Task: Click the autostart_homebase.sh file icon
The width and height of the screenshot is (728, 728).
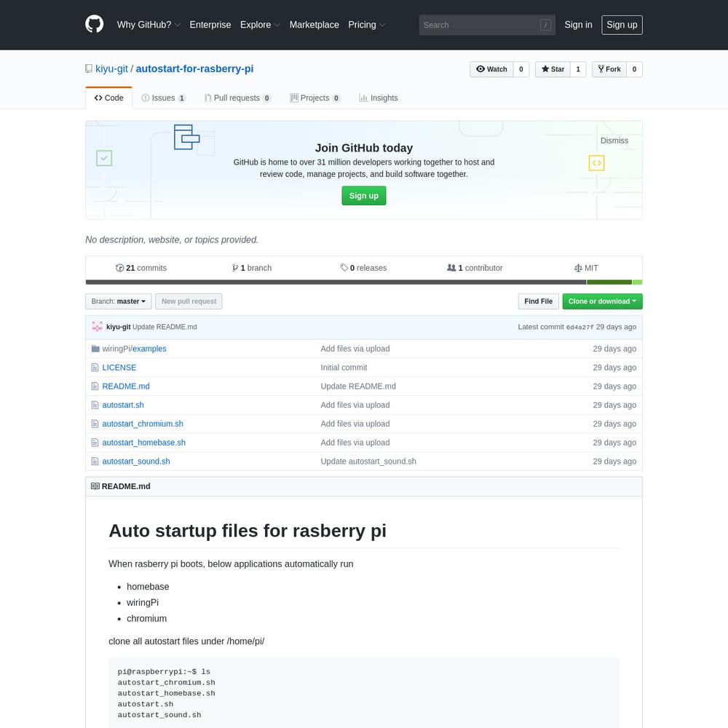Action: tap(95, 443)
